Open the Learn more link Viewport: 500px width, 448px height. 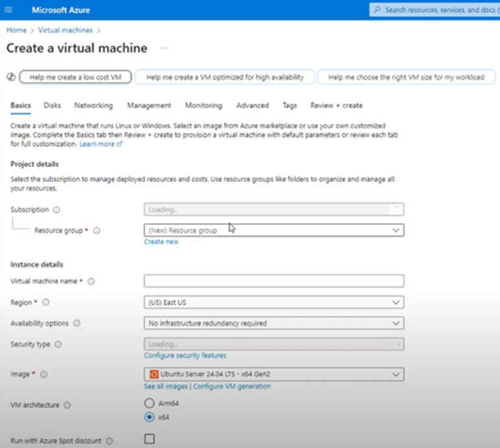(x=97, y=144)
